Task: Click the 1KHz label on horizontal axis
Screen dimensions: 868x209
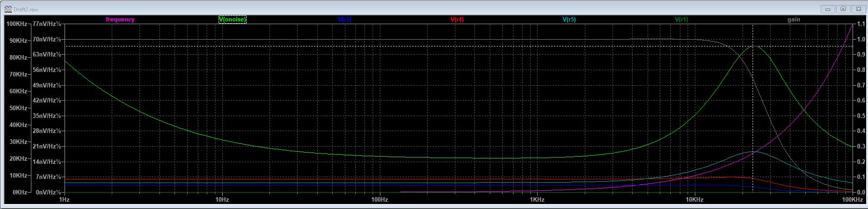Action: pos(537,200)
